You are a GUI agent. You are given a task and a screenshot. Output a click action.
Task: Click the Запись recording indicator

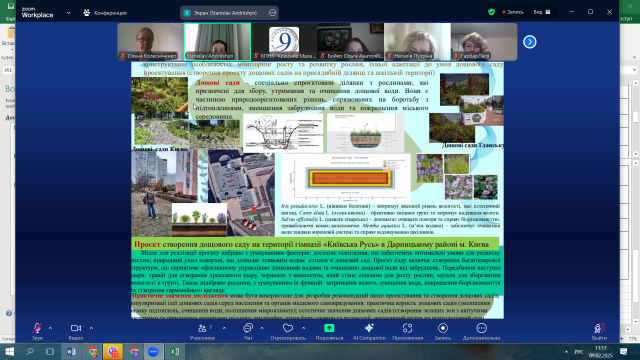coord(513,12)
